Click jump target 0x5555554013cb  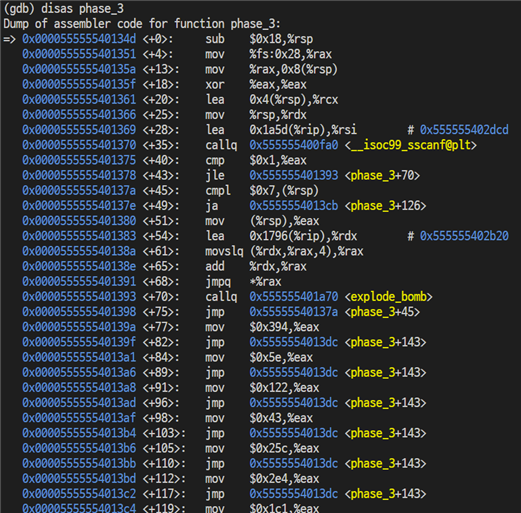point(293,206)
